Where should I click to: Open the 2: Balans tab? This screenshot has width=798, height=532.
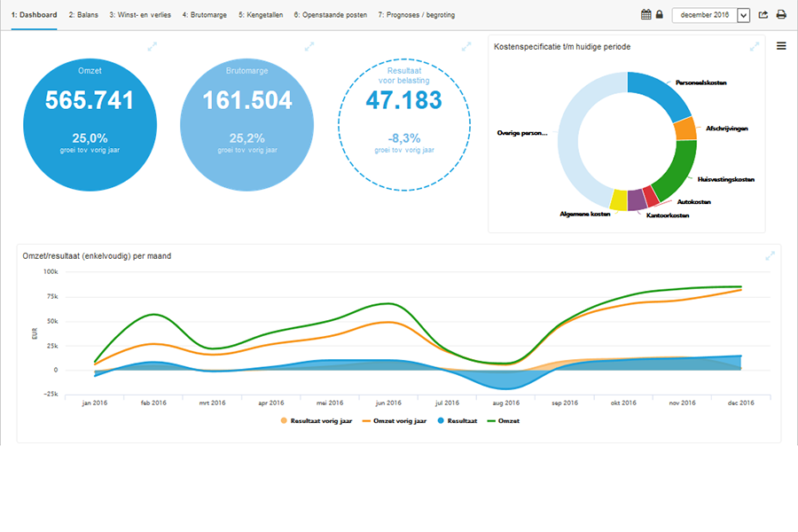click(83, 15)
